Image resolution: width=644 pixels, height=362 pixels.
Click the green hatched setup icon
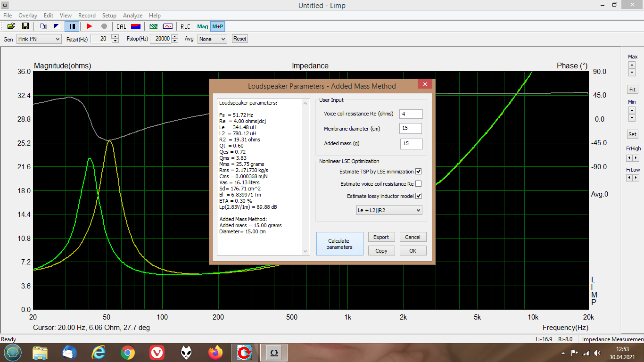(153, 26)
